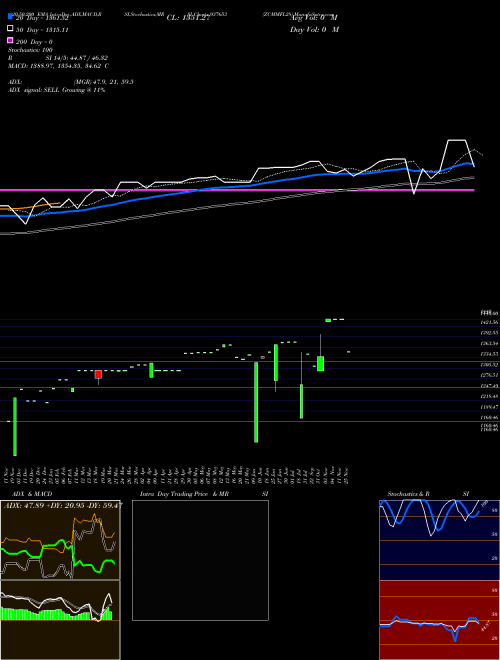Click the 'ADX & MACD' panel title

click(32, 494)
